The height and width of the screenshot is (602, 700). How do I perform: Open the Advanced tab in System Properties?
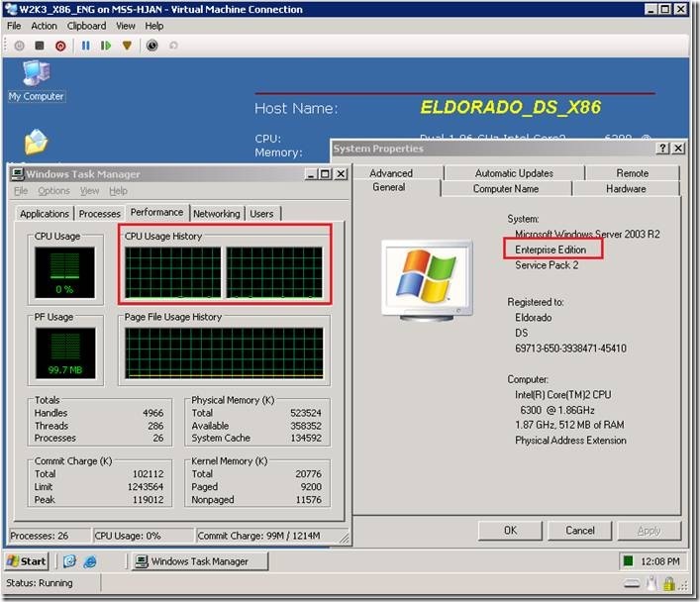point(391,173)
